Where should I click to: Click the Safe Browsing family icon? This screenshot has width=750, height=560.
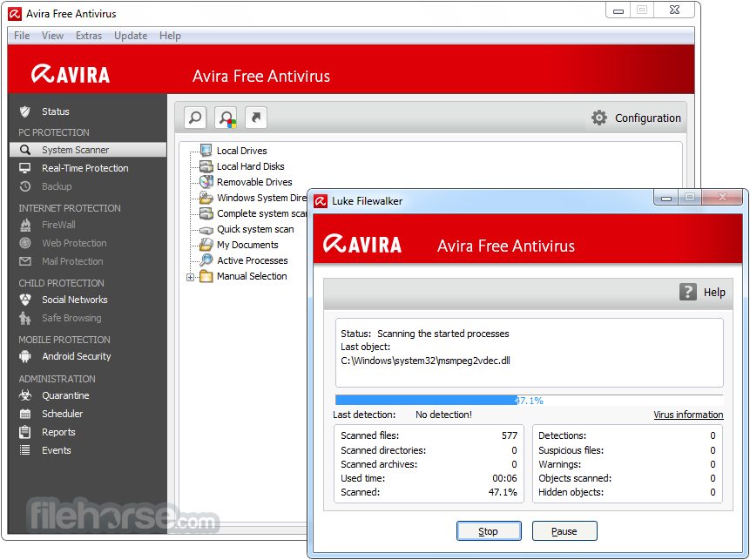click(25, 318)
